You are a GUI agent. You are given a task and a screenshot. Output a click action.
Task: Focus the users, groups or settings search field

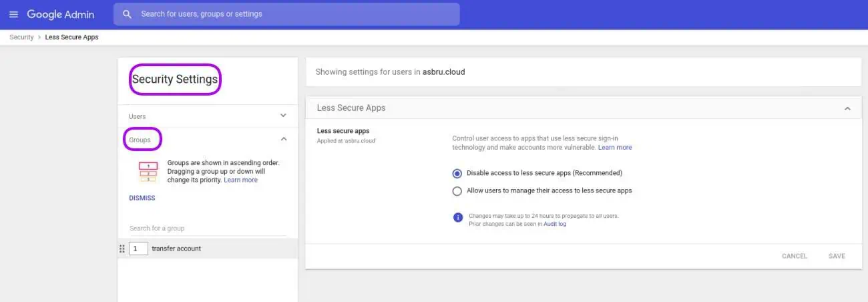(x=286, y=14)
